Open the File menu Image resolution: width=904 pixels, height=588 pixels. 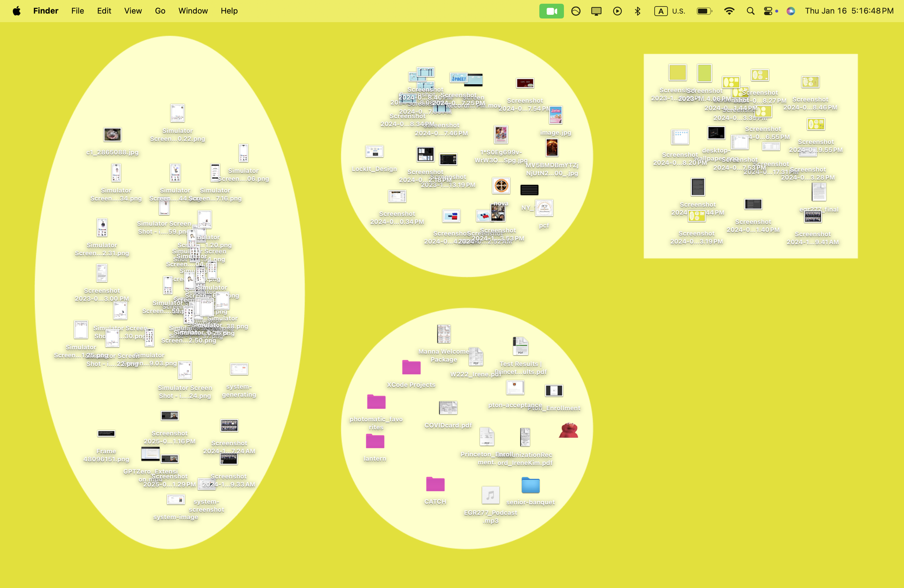pos(77,11)
